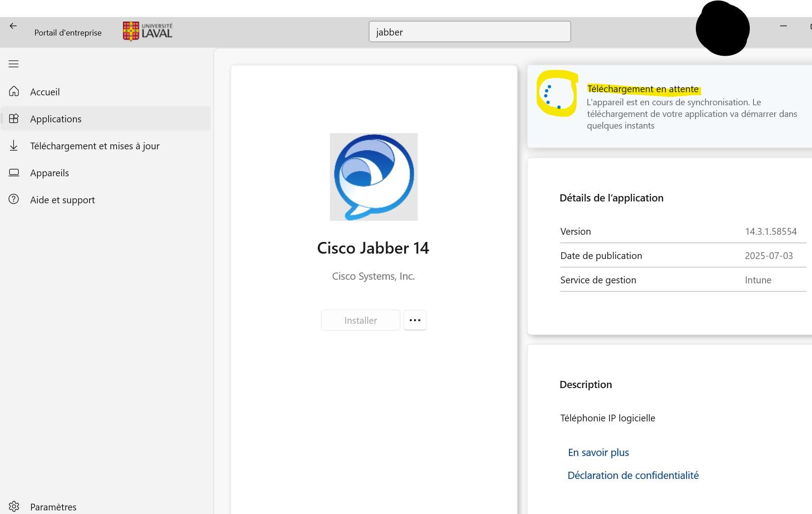Viewport: 812px width, 514px height.
Task: Select Téléchargement et mises à jour
Action: (95, 146)
